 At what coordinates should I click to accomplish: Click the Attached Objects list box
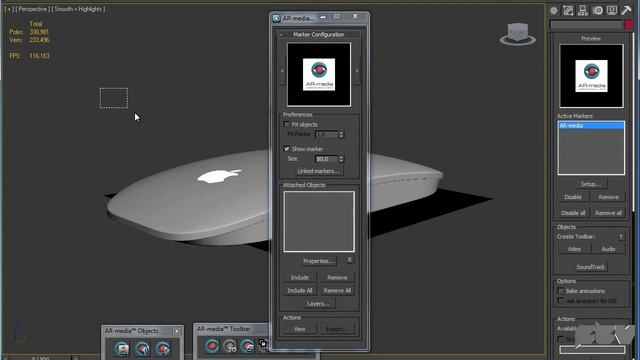point(319,221)
